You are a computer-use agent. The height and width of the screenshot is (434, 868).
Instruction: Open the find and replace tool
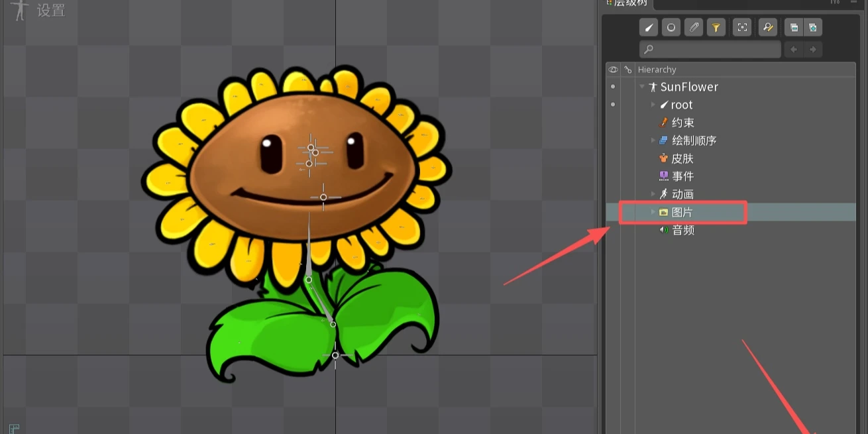[767, 27]
